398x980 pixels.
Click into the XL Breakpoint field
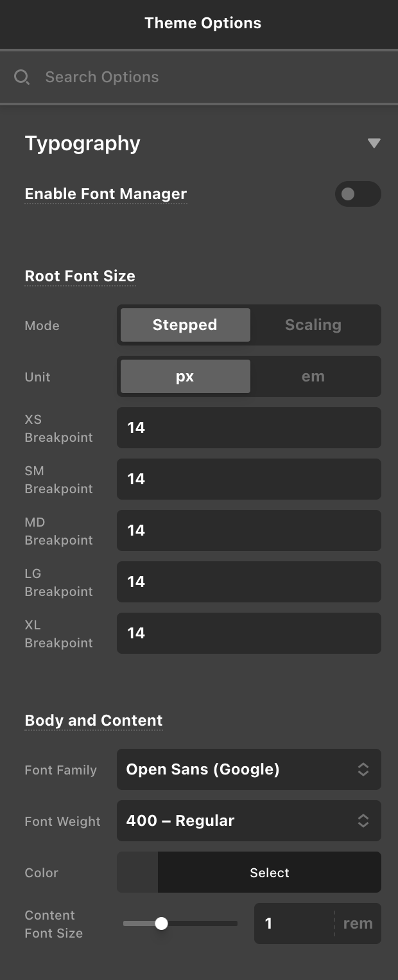click(x=248, y=633)
